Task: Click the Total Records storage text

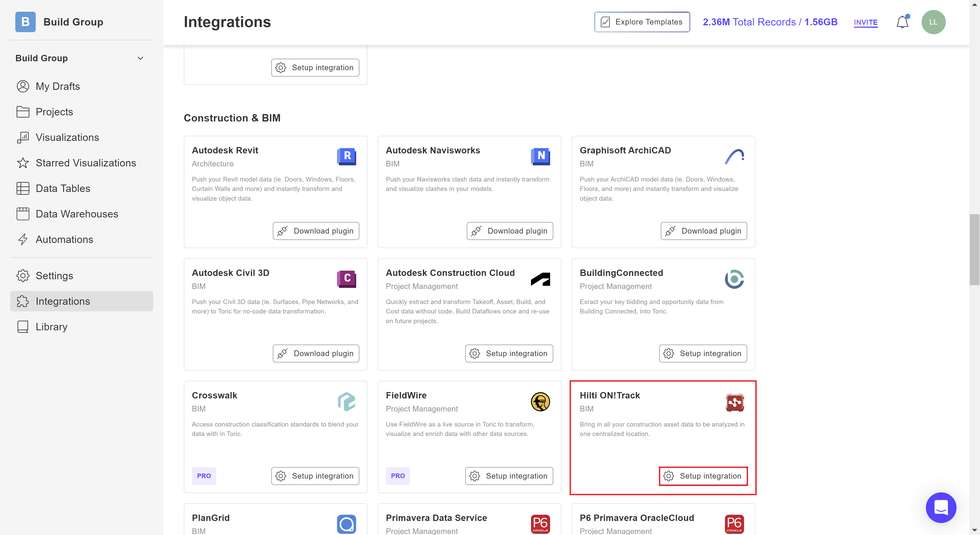Action: (770, 22)
